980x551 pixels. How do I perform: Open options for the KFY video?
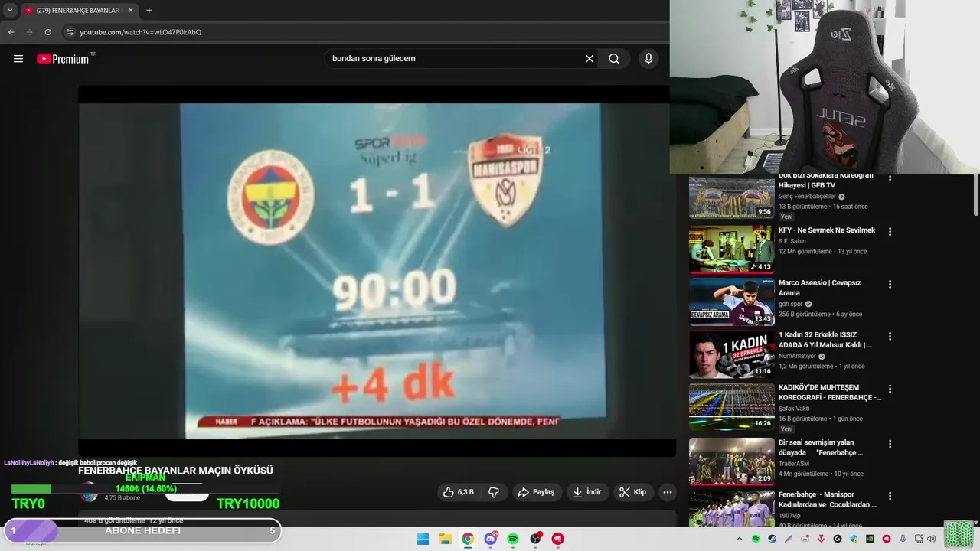pos(890,231)
